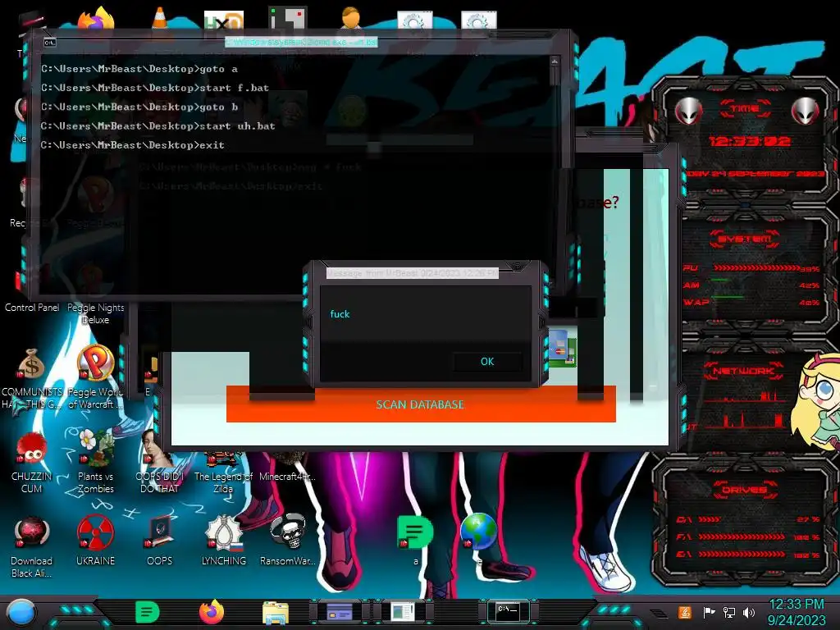Open the Control Panel desktop icon
Viewport: 840px width, 630px height.
tap(32, 308)
